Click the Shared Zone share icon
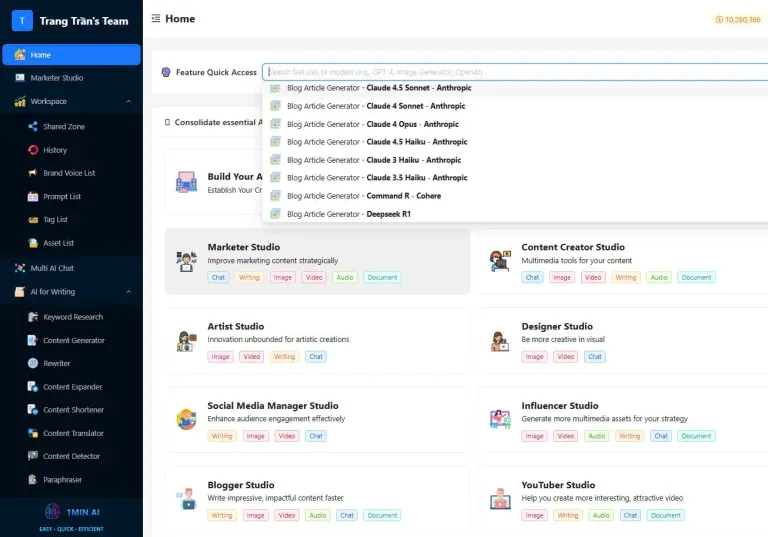The image size is (768, 537). 33,126
